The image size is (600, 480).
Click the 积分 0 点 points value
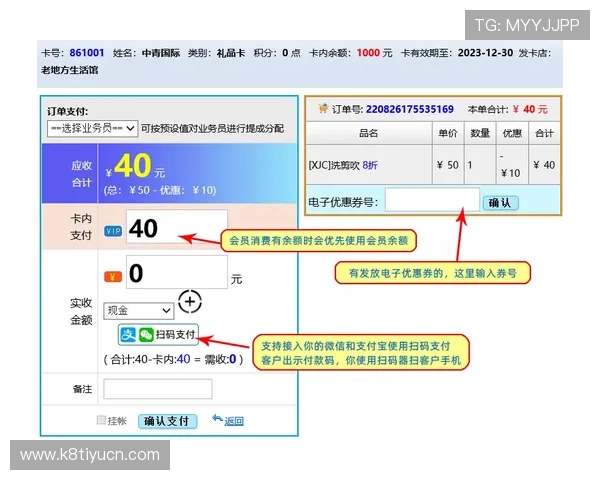point(277,53)
